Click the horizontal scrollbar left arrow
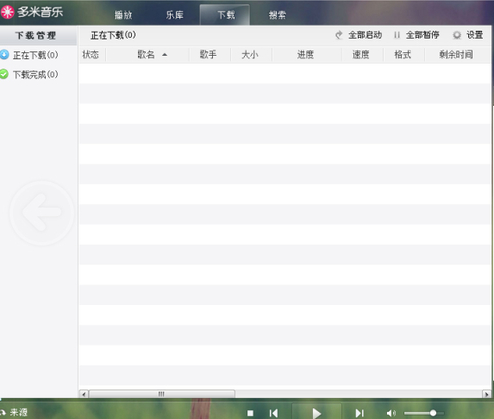This screenshot has height=419, width=494. tap(84, 394)
